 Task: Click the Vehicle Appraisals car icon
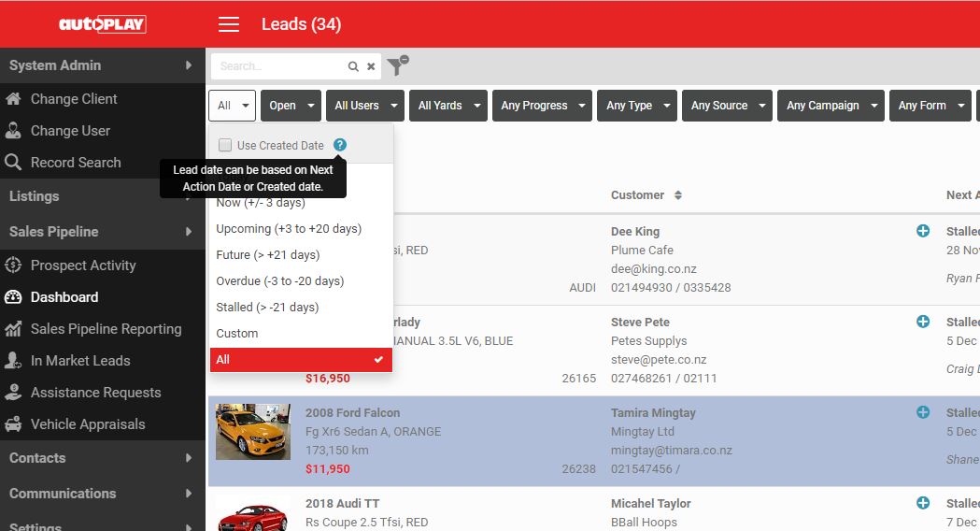click(x=13, y=424)
